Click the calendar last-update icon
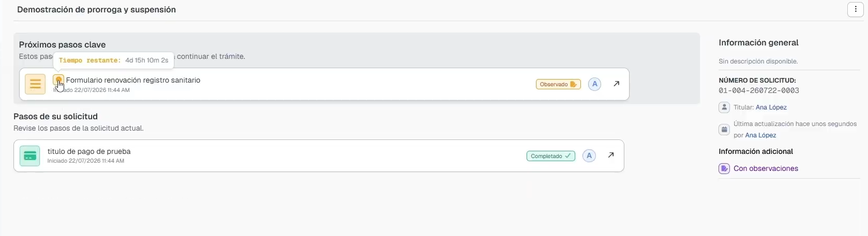 (724, 130)
